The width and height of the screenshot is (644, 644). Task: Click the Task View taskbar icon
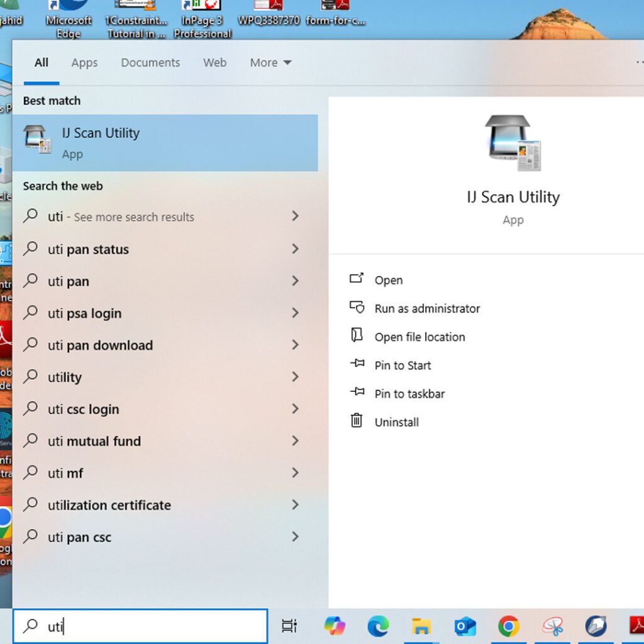click(x=289, y=626)
